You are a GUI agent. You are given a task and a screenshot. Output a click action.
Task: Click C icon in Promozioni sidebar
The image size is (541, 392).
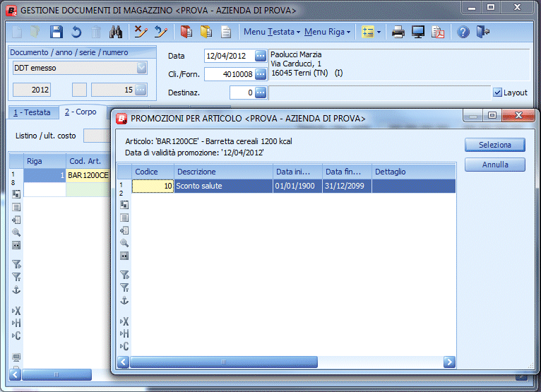pyautogui.click(x=124, y=346)
